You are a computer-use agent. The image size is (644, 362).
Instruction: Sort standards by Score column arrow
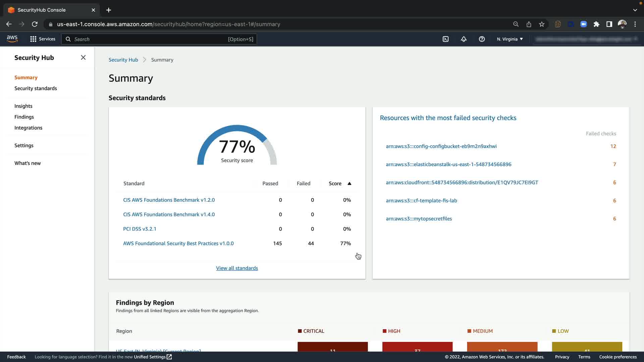coord(349,183)
